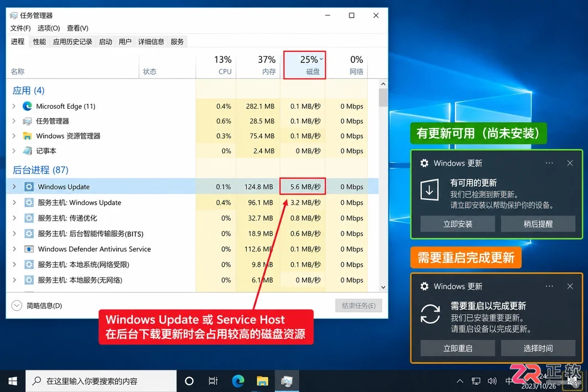Open the 查看(V) menu

(78, 28)
